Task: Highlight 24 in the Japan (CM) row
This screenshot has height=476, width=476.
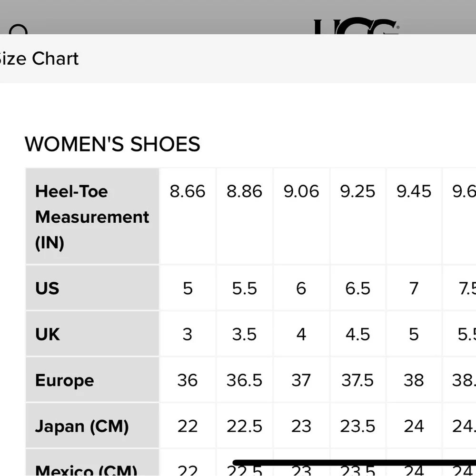Action: click(414, 426)
